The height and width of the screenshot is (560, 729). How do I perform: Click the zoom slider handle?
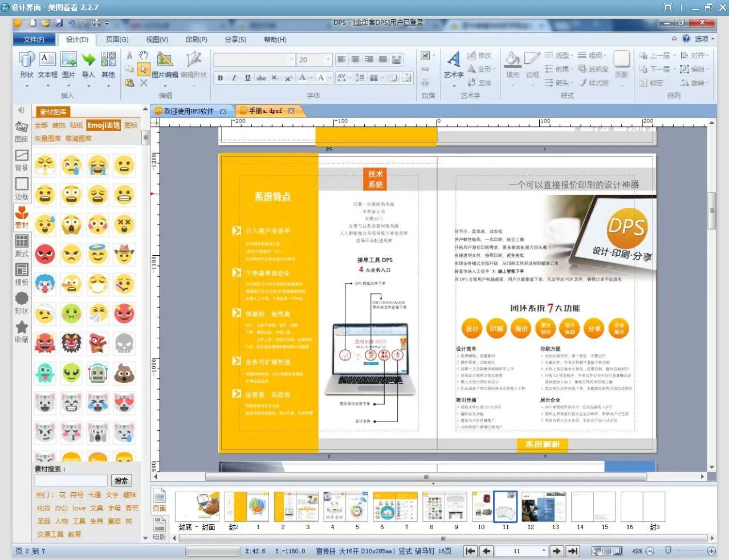(668, 551)
